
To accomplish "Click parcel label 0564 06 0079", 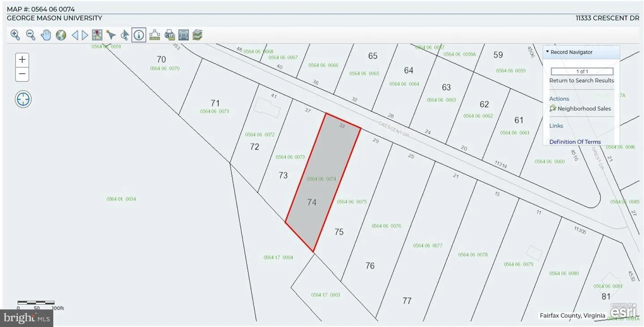I will point(518,264).
